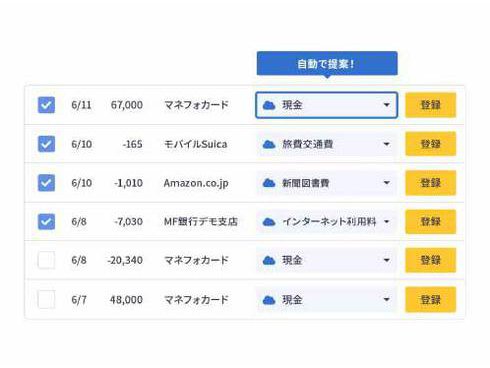490x368 pixels.
Task: Uncheck the 6/11 67,000 row checkbox
Action: point(46,105)
